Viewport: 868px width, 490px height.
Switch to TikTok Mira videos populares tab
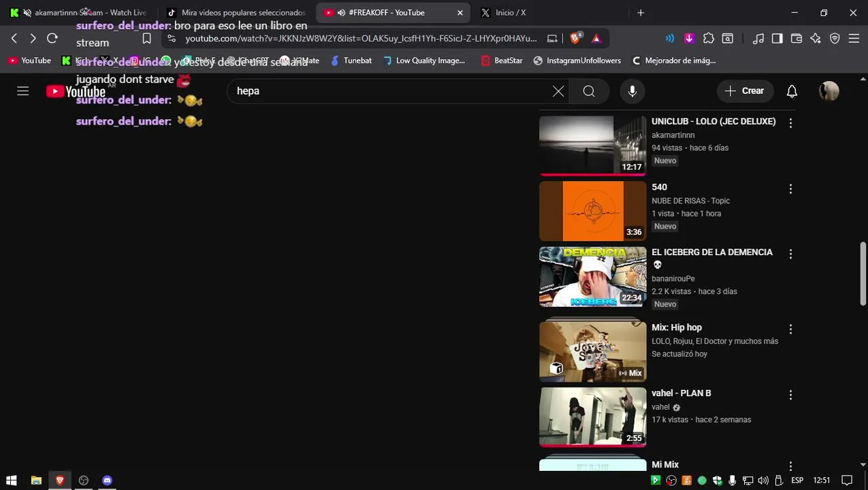coord(237,12)
